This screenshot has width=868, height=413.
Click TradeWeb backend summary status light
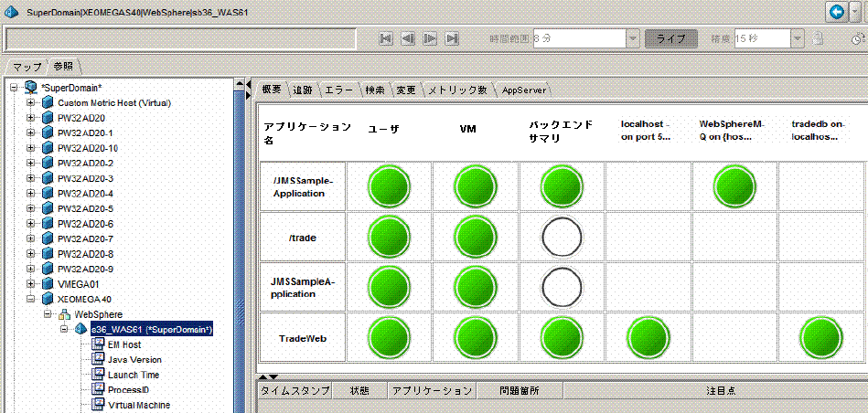click(x=562, y=338)
